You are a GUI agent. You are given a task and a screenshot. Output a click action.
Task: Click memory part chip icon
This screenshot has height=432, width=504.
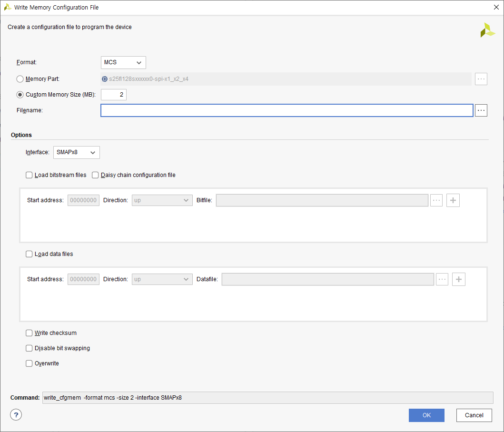coord(104,79)
